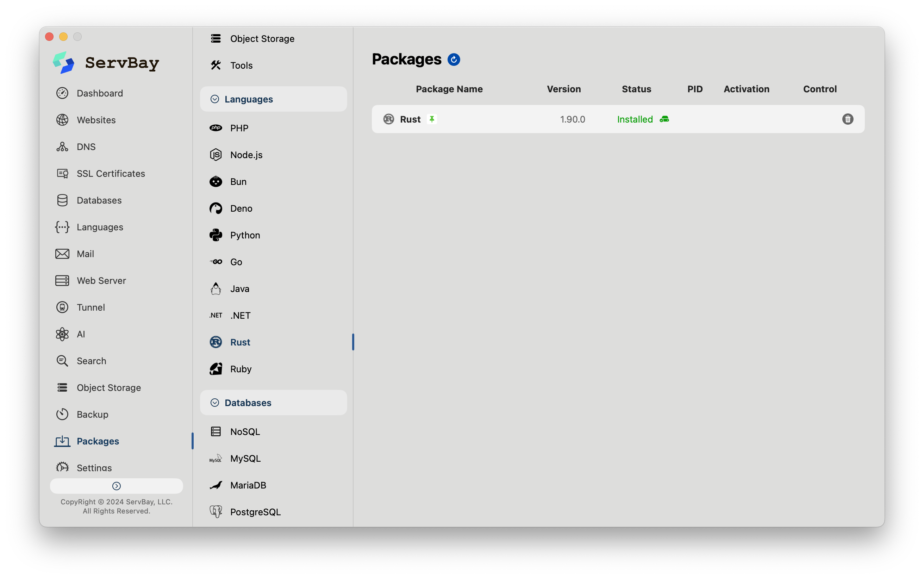This screenshot has height=579, width=924.
Task: Click the green pin icon beside Rust
Action: tap(432, 119)
